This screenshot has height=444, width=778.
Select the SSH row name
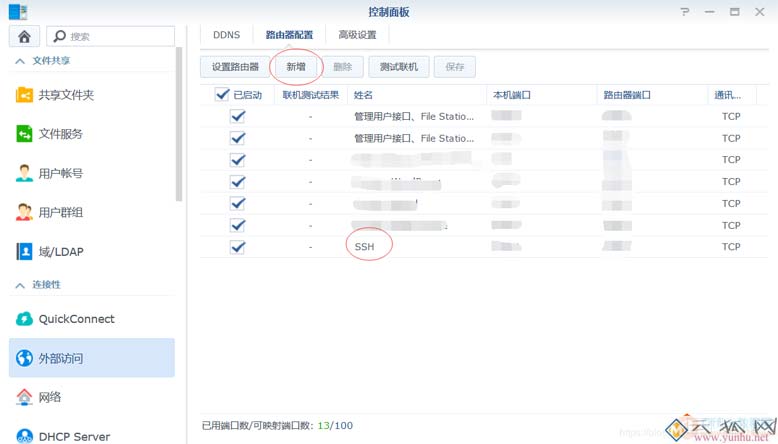pos(364,247)
